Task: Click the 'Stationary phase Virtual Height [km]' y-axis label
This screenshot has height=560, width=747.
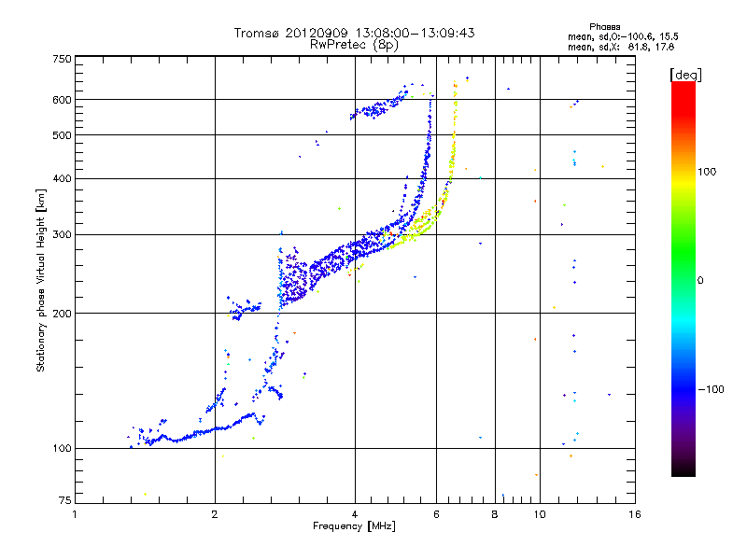Action: (x=41, y=280)
